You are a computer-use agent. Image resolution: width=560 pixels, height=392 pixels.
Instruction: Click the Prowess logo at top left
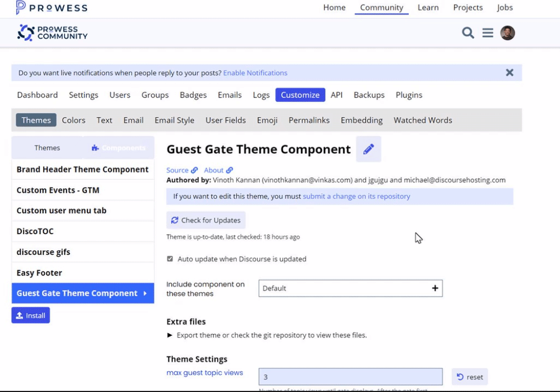point(52,8)
